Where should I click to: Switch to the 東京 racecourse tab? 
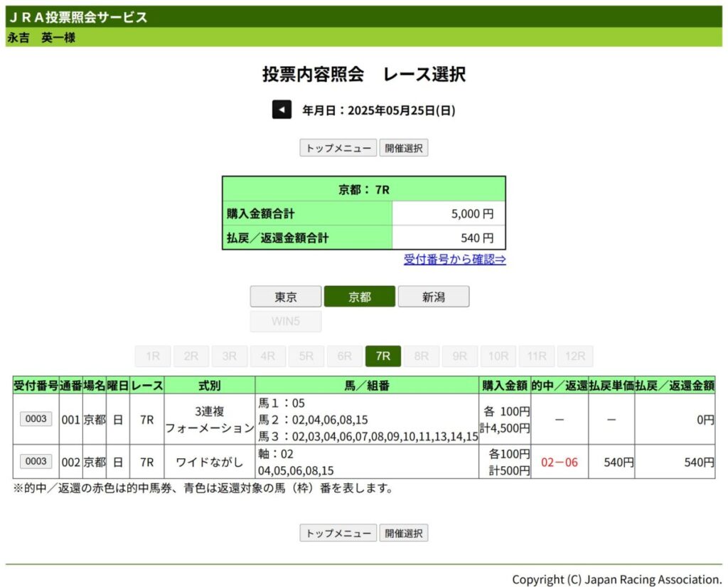click(286, 297)
